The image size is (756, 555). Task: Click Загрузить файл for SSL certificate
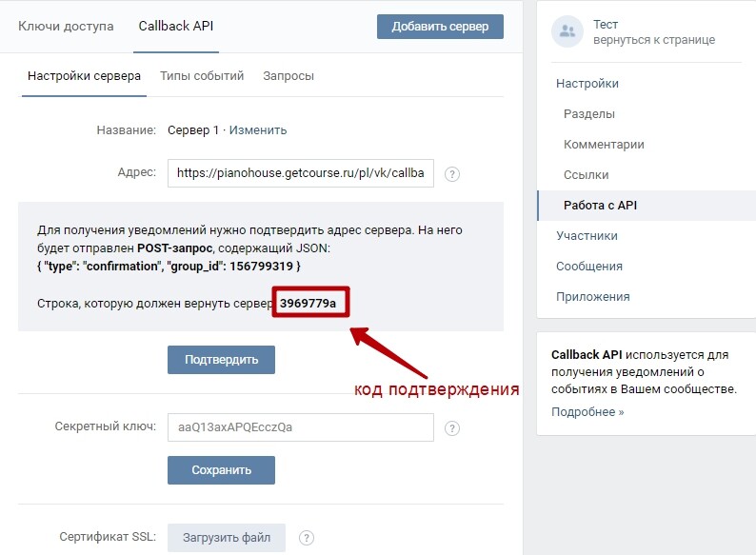[x=227, y=538]
